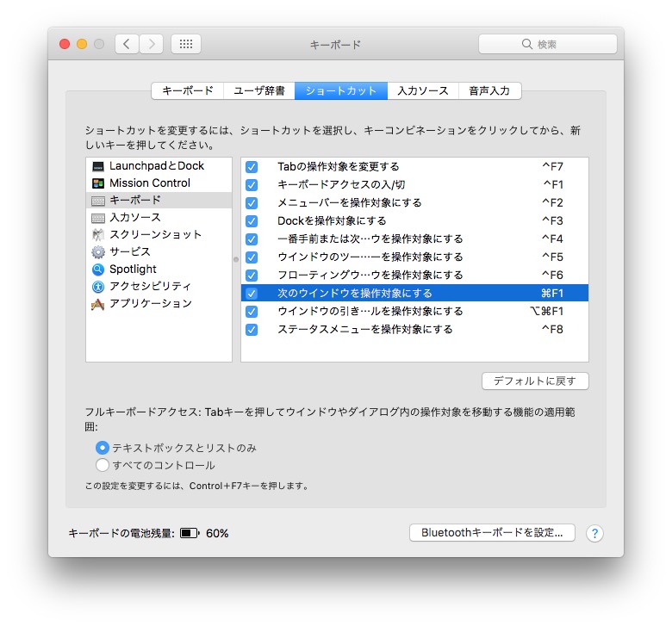
Task: Click the スクリーンショット scissors icon
Action: [x=98, y=235]
